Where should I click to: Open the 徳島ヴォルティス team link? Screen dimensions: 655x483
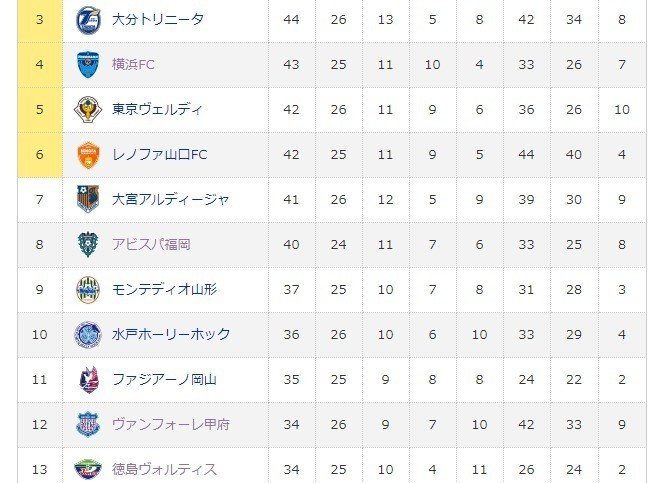coord(164,469)
